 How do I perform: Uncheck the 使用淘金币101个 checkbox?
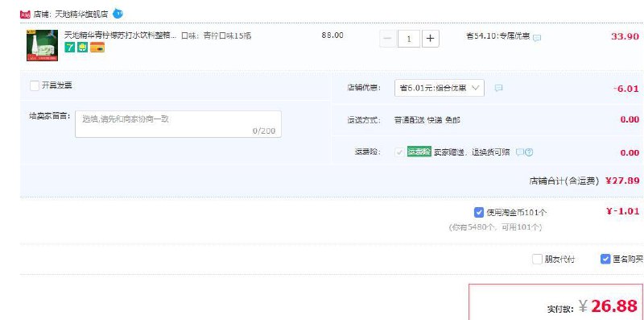pyautogui.click(x=478, y=212)
